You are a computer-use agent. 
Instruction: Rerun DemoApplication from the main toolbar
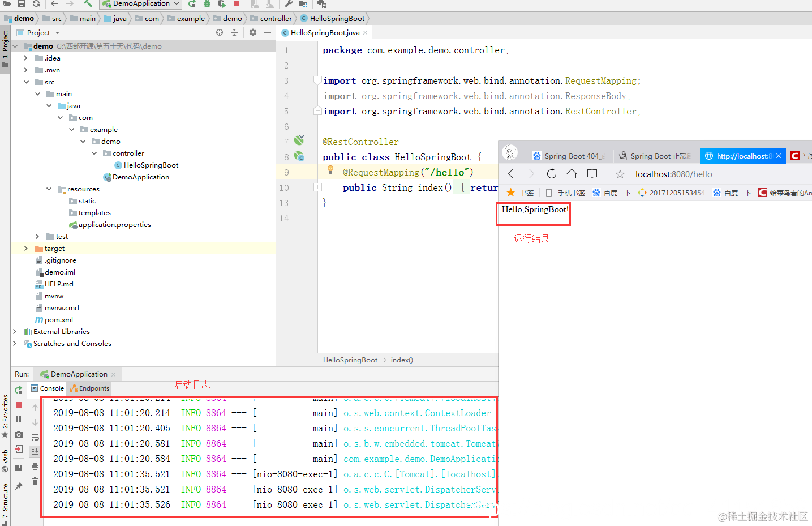pos(192,3)
